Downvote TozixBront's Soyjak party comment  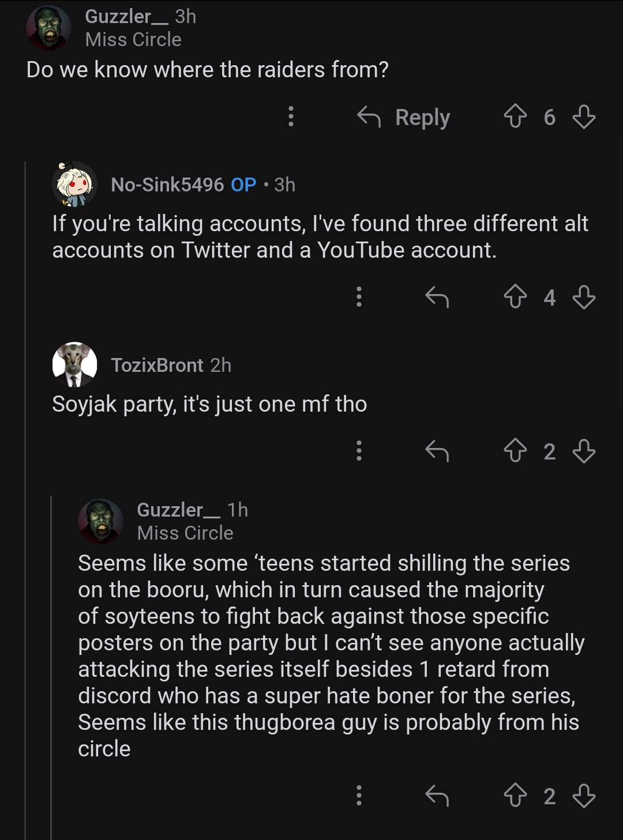coord(584,451)
